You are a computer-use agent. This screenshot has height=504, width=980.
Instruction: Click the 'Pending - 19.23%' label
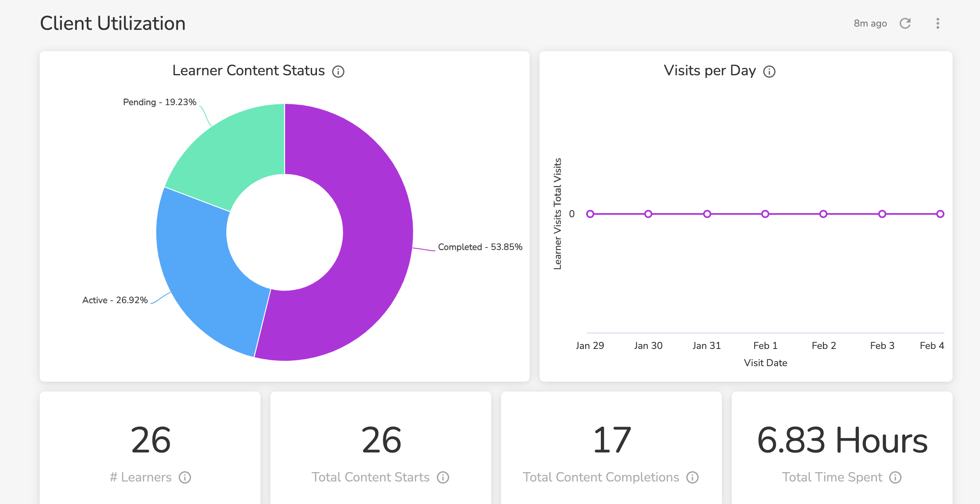pos(160,102)
